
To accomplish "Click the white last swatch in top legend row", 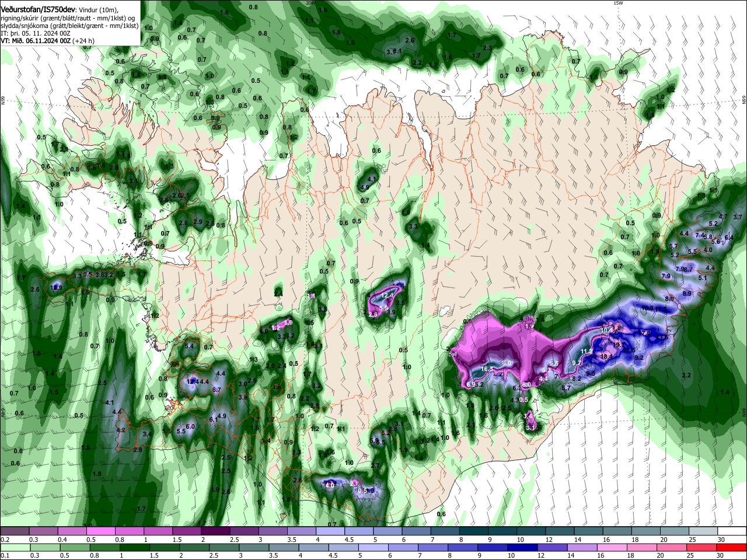I will pos(732,531).
